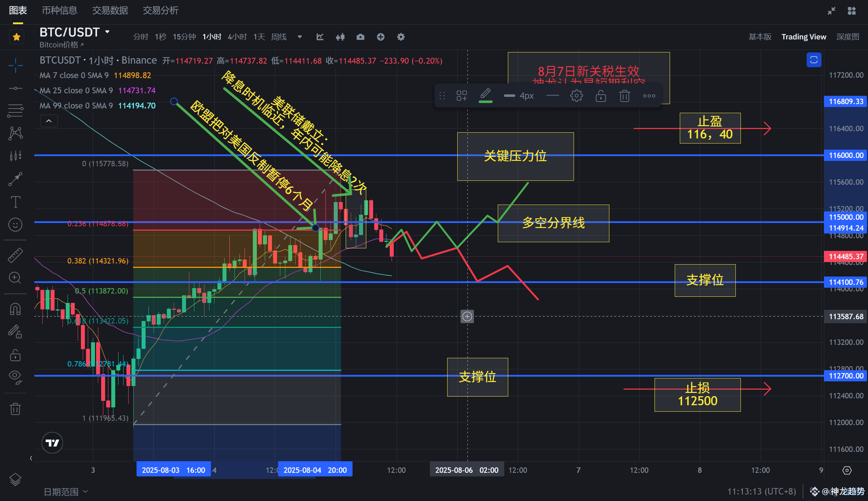868x501 pixels.
Task: Switch to 基本版 chart mode
Action: point(760,37)
